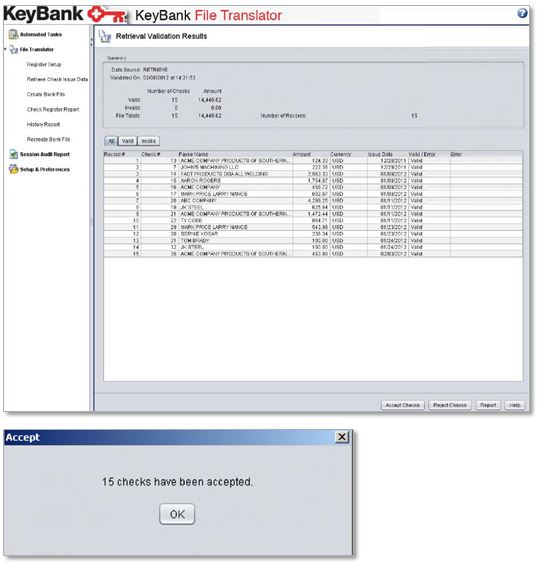538x562 pixels.
Task: Close the Accept dialog
Action: click(x=342, y=437)
